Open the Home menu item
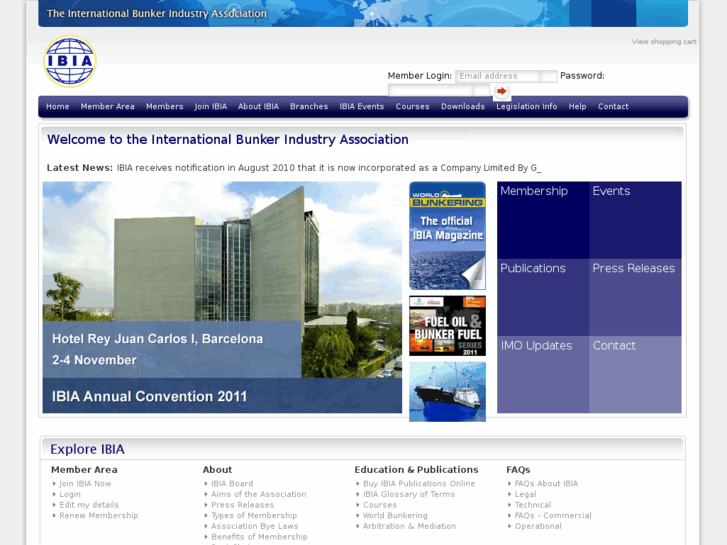Viewport: 727px width, 545px height. [57, 107]
